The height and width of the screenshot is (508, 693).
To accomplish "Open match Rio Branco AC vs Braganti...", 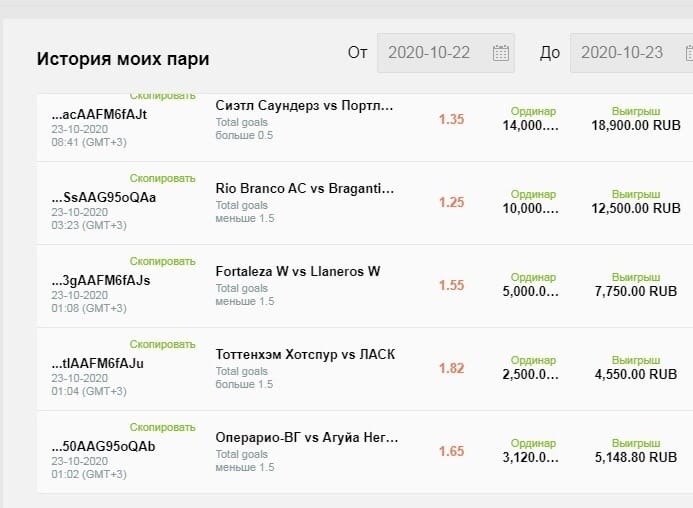I will (x=305, y=189).
